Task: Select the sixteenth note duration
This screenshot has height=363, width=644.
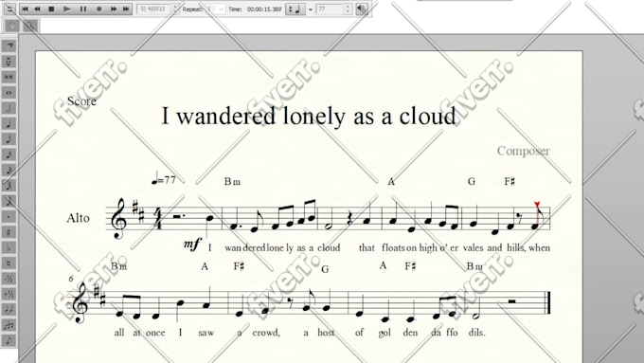Action: (9, 154)
